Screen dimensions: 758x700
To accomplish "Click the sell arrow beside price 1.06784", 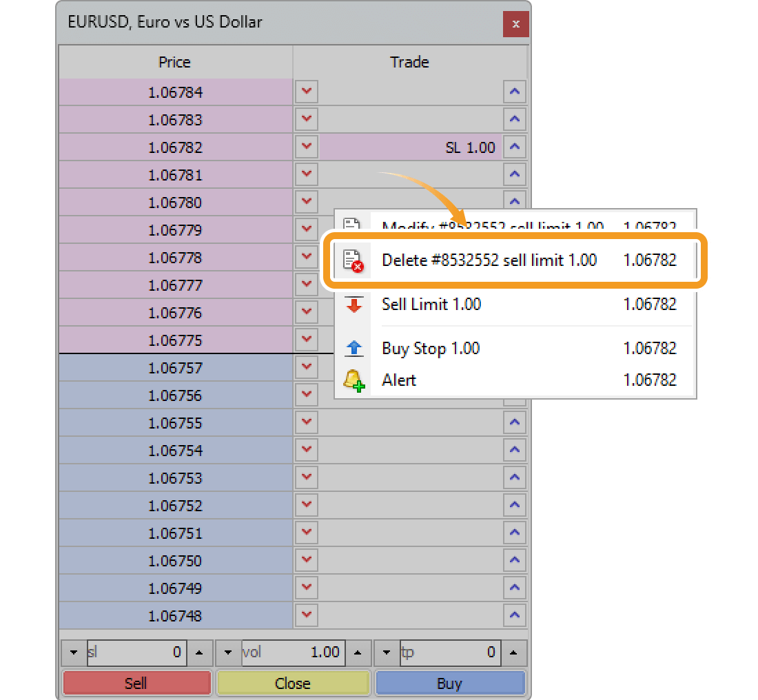I will click(x=306, y=92).
